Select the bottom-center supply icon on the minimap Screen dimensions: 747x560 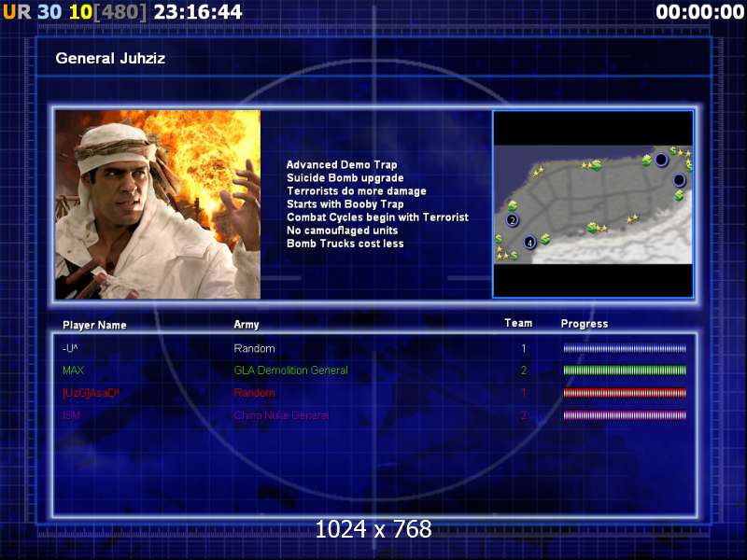(592, 228)
